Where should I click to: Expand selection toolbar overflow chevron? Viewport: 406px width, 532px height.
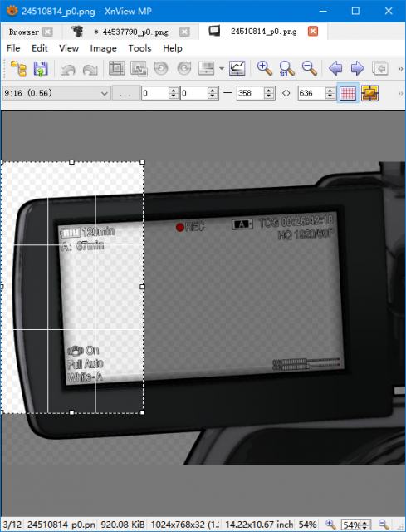(x=400, y=93)
